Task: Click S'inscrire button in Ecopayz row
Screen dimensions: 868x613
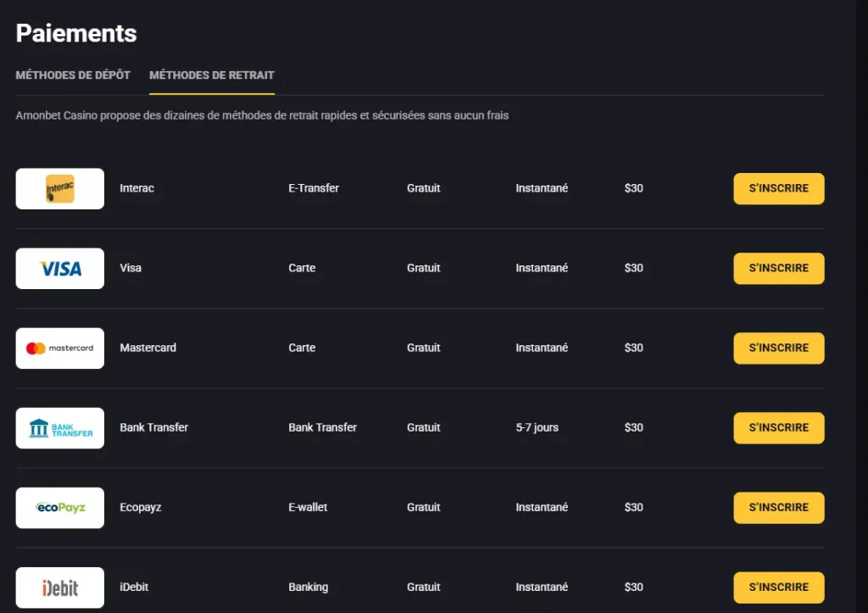Action: (779, 508)
